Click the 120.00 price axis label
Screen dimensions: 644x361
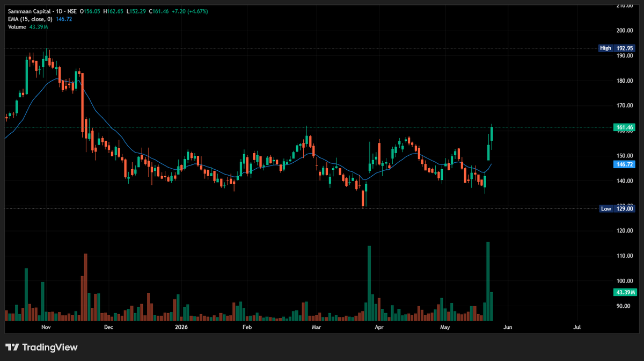click(x=626, y=231)
